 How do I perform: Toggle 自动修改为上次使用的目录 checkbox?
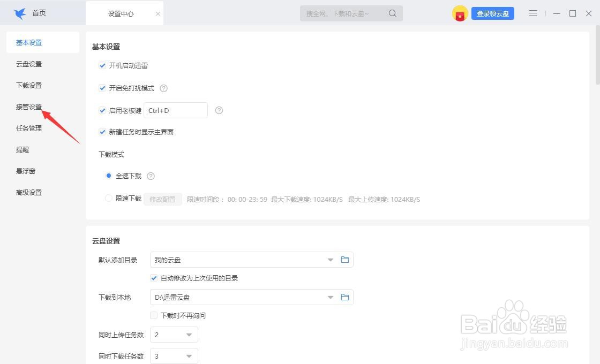pos(154,278)
